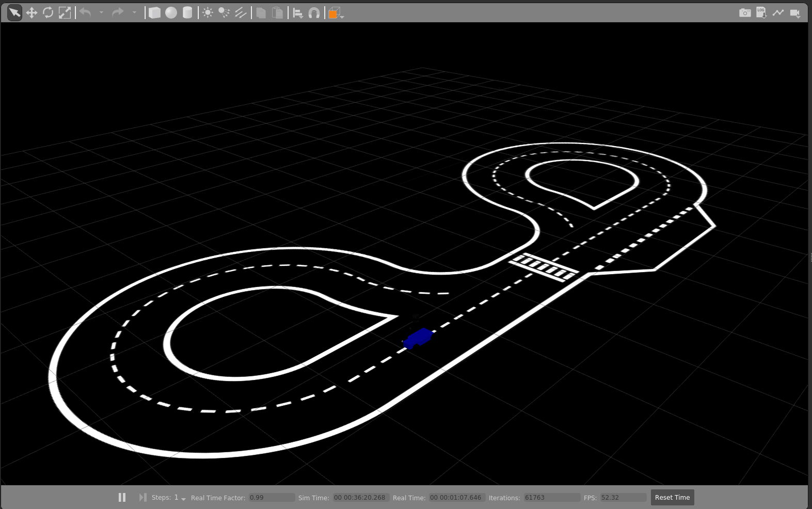Switch to scale mode tool

coord(65,13)
